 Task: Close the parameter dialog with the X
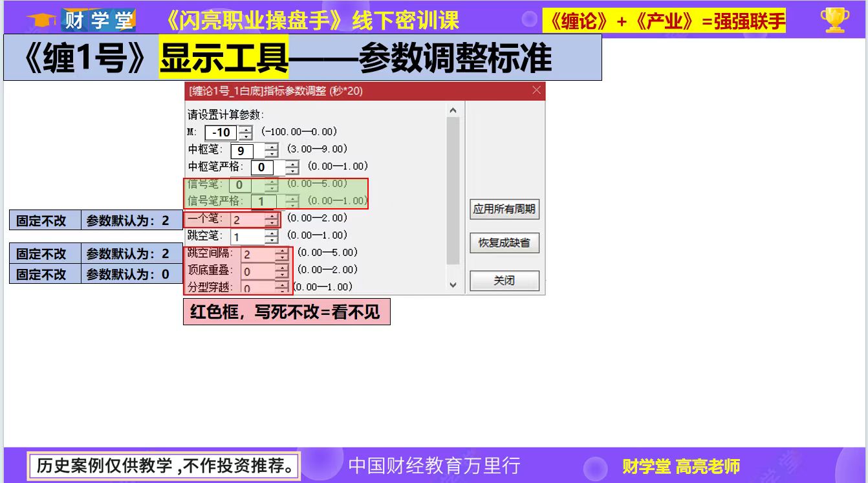[536, 91]
